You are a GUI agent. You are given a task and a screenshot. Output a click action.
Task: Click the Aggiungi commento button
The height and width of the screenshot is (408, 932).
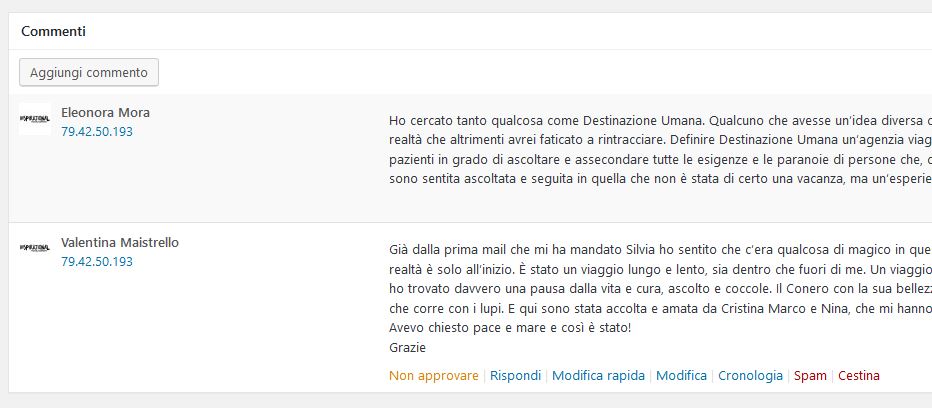(x=89, y=73)
